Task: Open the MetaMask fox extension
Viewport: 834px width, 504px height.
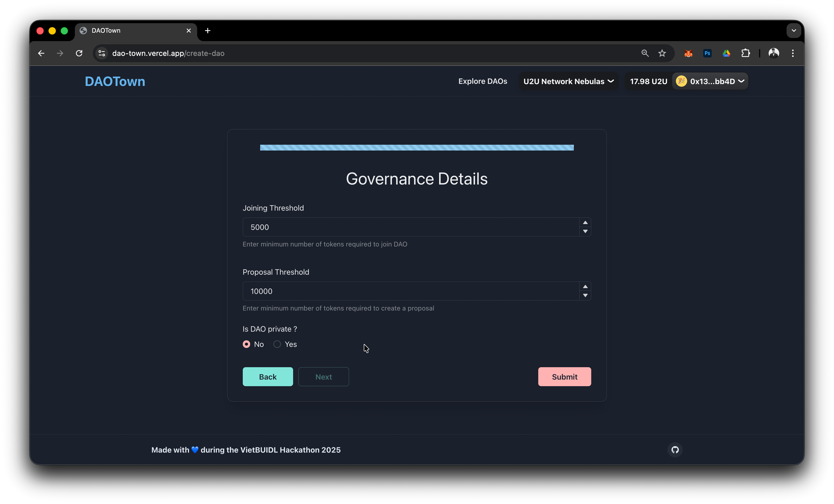Action: click(688, 53)
